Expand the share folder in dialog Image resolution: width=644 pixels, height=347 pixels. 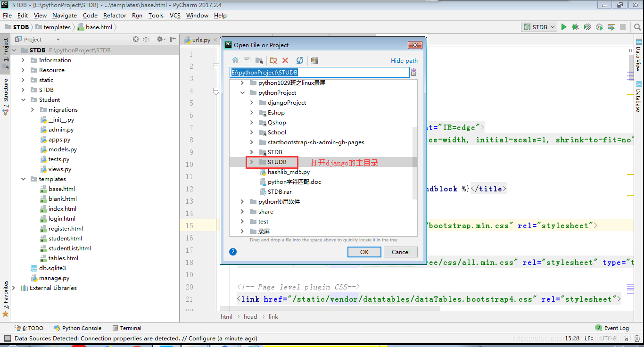tap(242, 212)
